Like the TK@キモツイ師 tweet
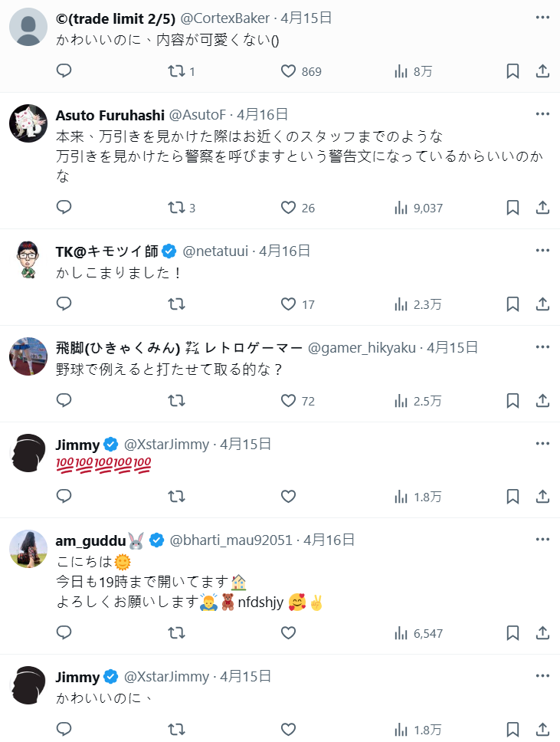The width and height of the screenshot is (560, 742). (x=288, y=304)
